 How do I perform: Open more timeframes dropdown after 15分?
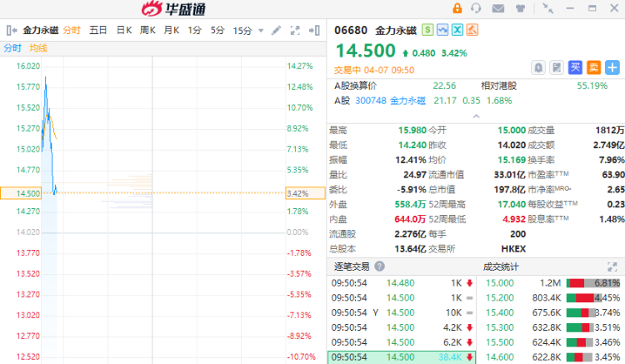[259, 31]
